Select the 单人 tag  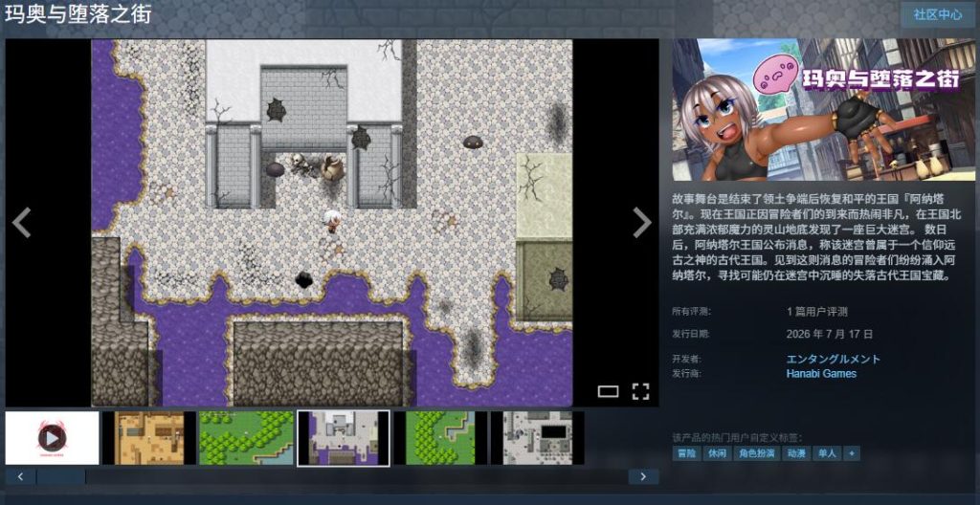point(827,453)
